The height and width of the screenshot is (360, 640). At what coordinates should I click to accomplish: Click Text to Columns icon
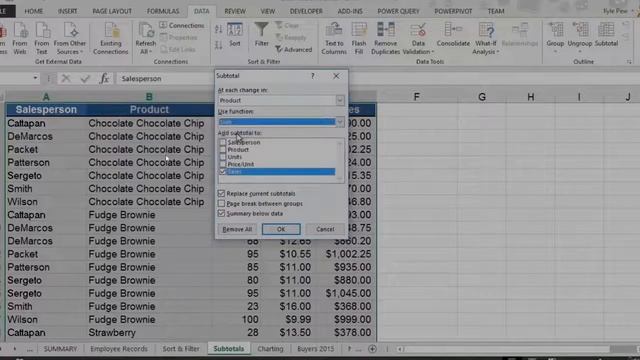[333, 38]
